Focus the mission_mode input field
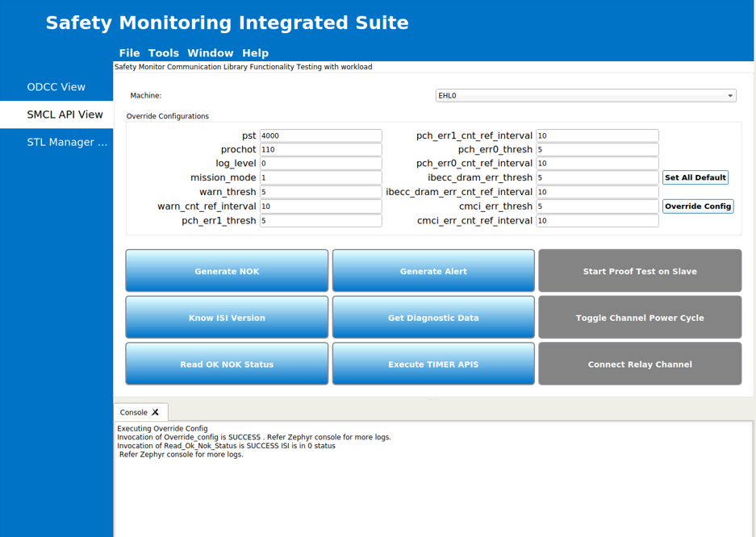The image size is (756, 537). 320,177
